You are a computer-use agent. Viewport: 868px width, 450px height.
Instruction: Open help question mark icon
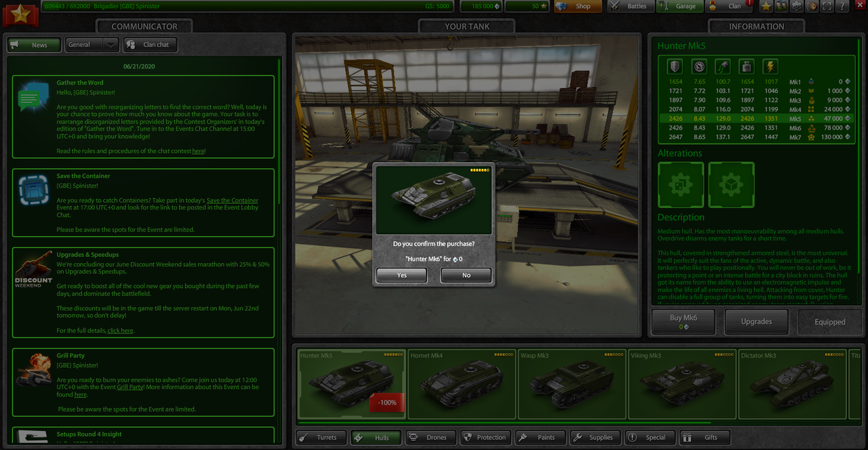coord(842,6)
